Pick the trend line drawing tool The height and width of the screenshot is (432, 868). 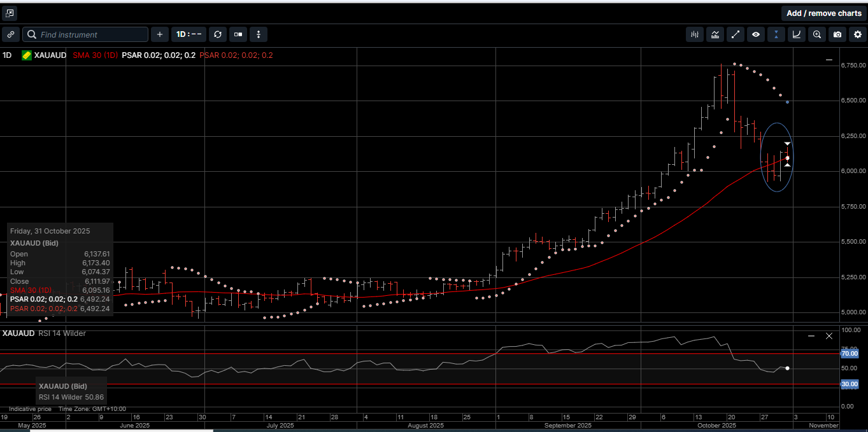[x=736, y=34]
